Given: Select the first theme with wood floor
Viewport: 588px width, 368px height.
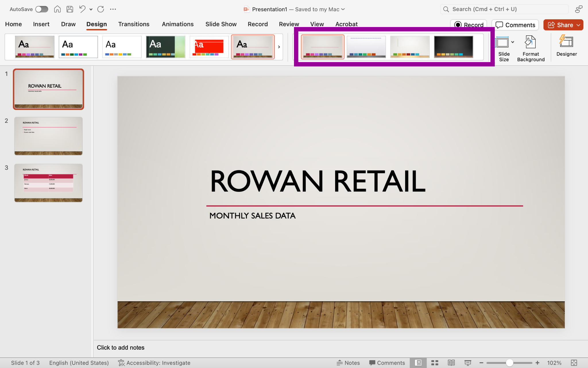Looking at the screenshot, I should [34, 47].
